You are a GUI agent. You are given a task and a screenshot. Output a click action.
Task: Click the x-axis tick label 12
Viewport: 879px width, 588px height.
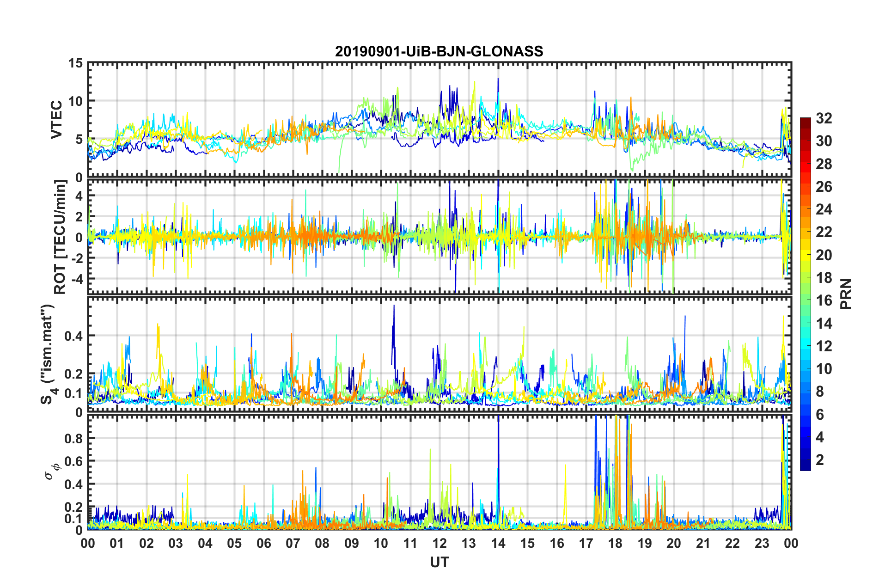[x=439, y=543]
